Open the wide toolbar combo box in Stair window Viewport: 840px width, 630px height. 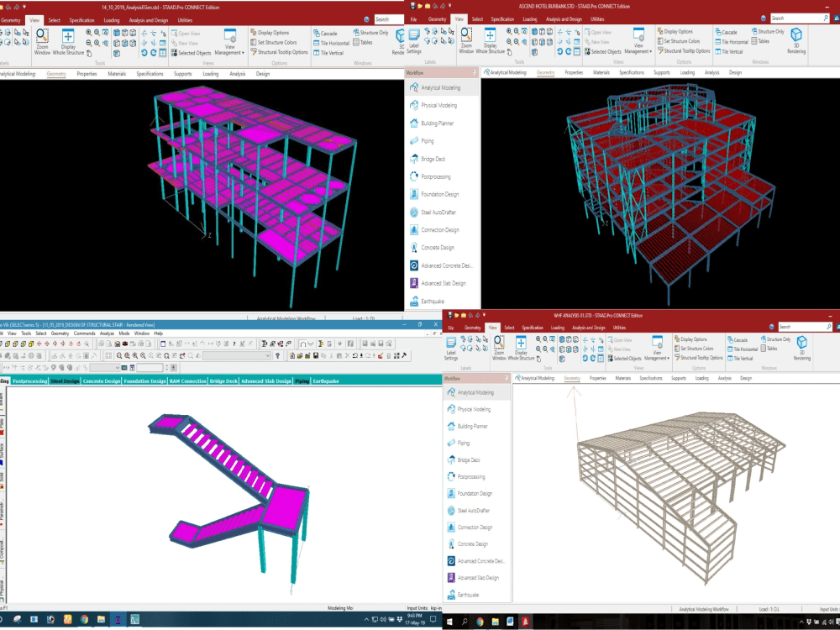point(236,355)
